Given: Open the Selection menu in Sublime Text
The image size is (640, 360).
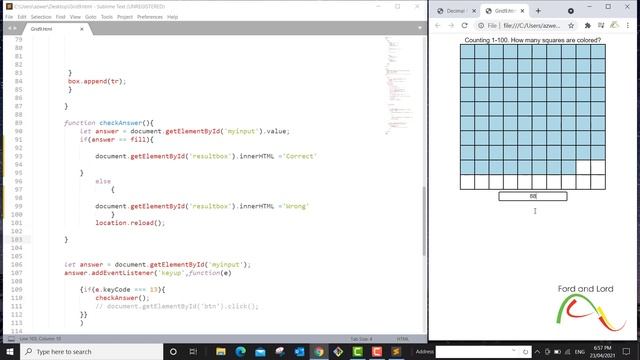Looking at the screenshot, I should tap(41, 17).
